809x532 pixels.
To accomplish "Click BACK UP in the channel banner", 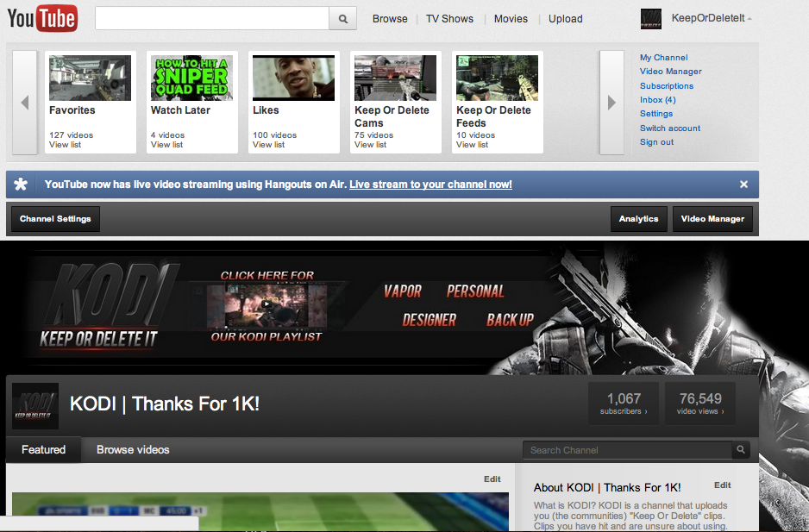I will coord(510,320).
